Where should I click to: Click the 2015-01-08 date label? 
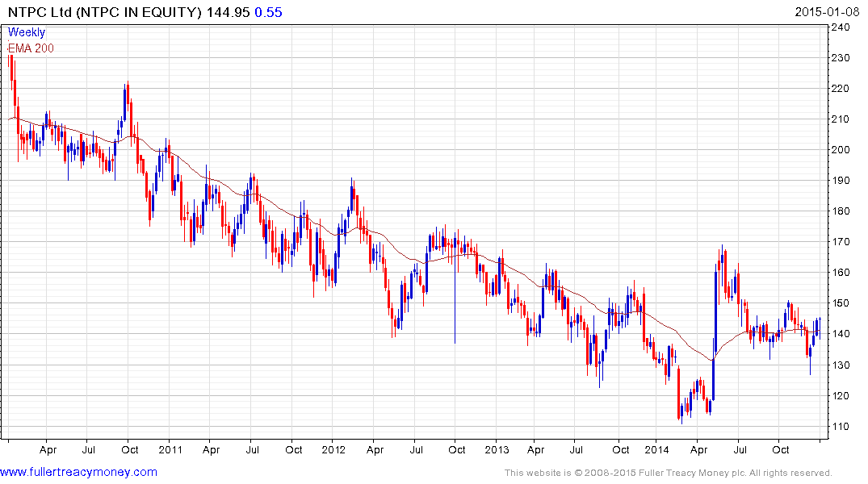827,12
